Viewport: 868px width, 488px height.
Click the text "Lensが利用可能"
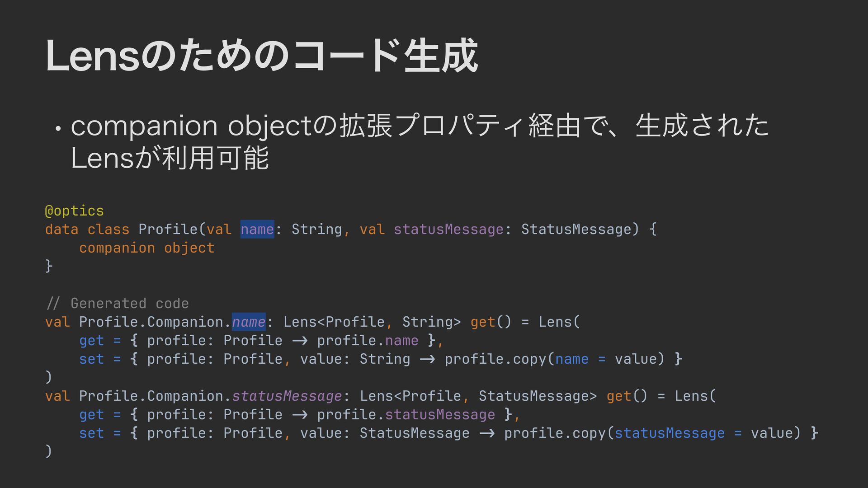coord(170,158)
